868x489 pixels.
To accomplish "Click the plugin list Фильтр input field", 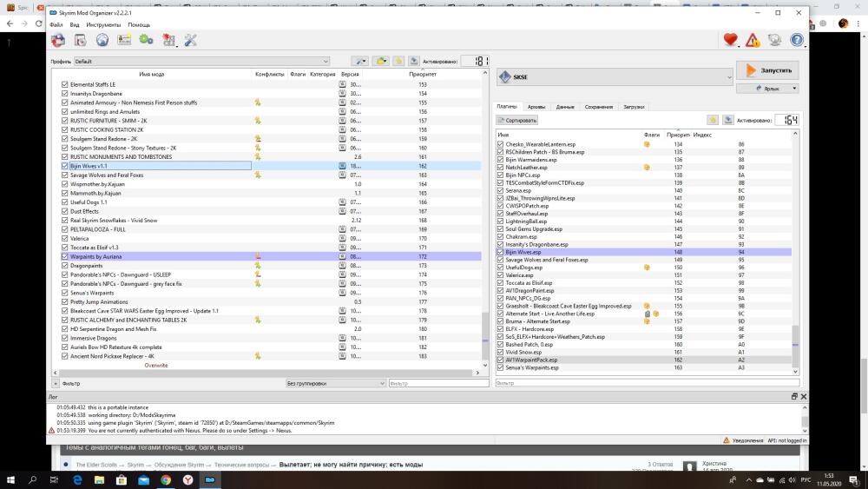I will click(x=648, y=383).
